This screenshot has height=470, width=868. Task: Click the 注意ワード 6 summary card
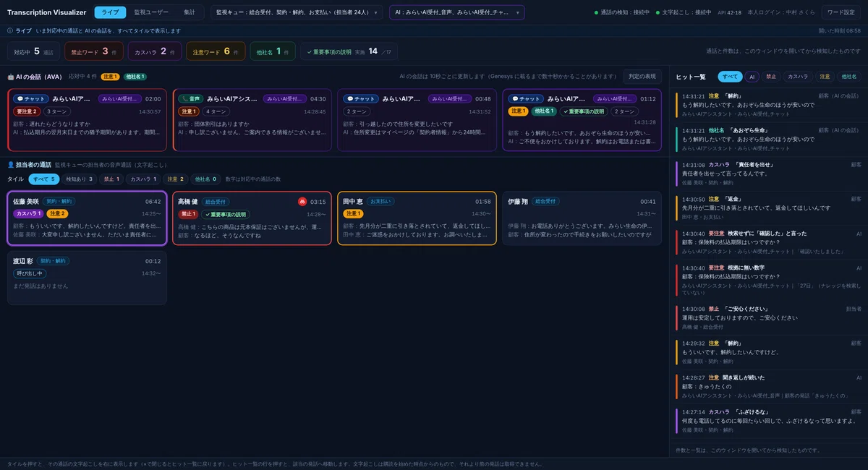click(216, 51)
